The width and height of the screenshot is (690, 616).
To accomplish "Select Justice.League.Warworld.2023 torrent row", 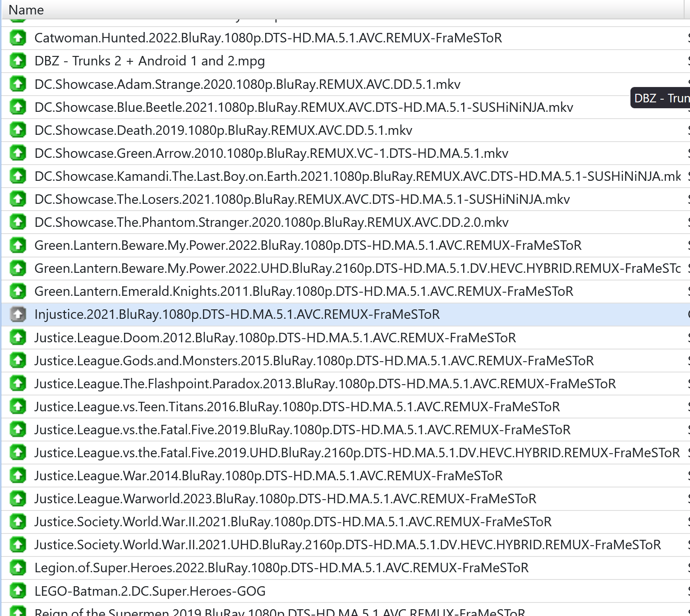I will [x=285, y=499].
